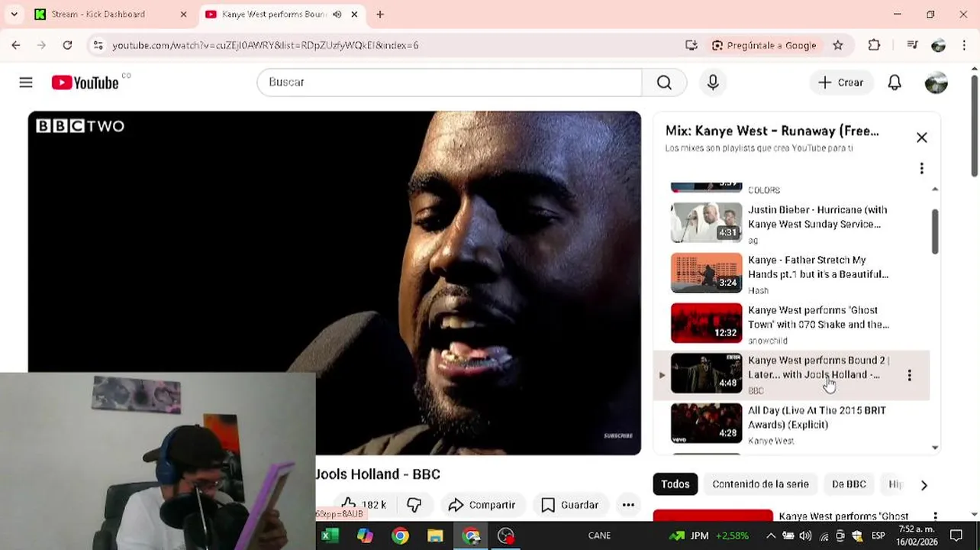This screenshot has width=980, height=550.
Task: Show hidden system tray icons
Action: coord(771,535)
